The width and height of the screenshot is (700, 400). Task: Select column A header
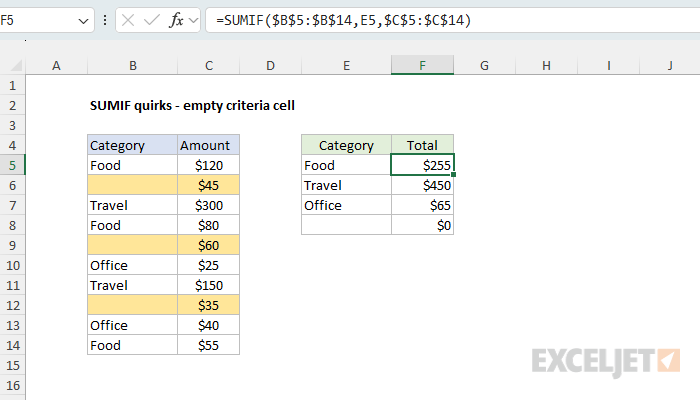tap(56, 66)
